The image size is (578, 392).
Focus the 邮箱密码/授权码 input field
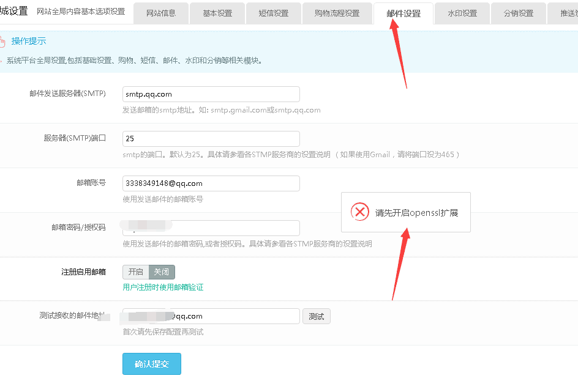click(211, 228)
